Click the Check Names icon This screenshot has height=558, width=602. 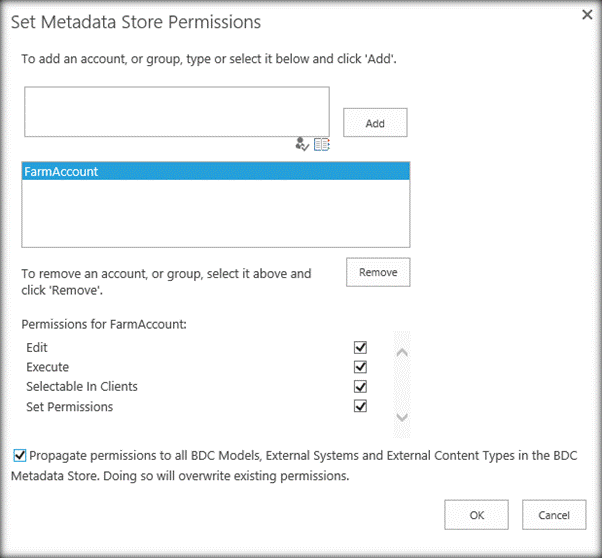pyautogui.click(x=303, y=144)
